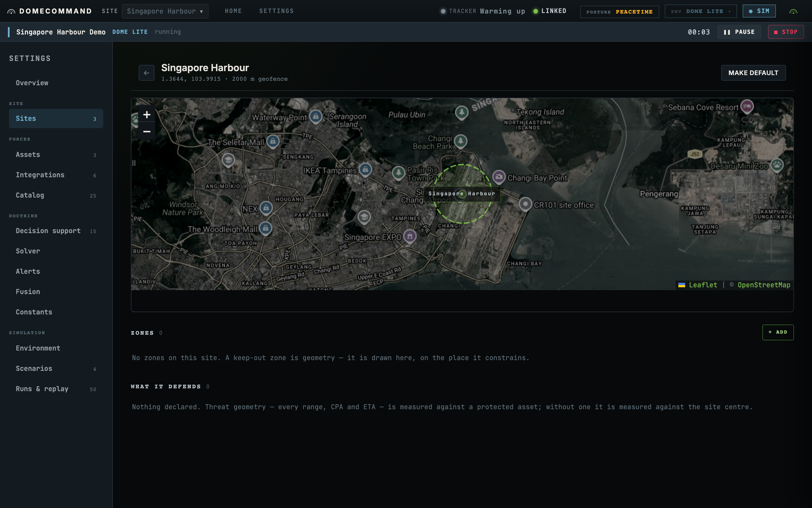Open Overview in settings sidebar

click(56, 83)
